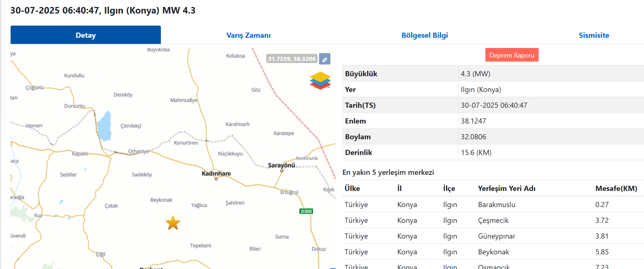
Task: Click distance 3.72 in the table
Action: 602,220
